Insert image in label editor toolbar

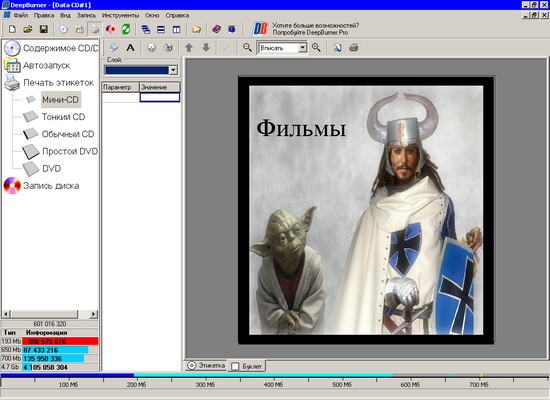click(114, 47)
